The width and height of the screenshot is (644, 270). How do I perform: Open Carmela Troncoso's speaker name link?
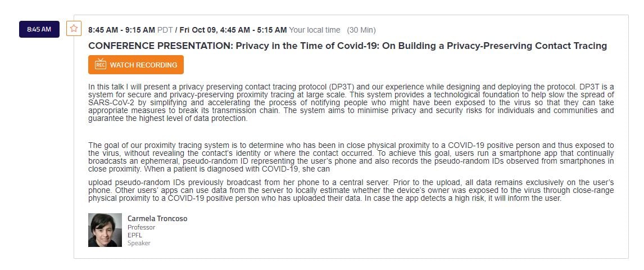coord(157,218)
